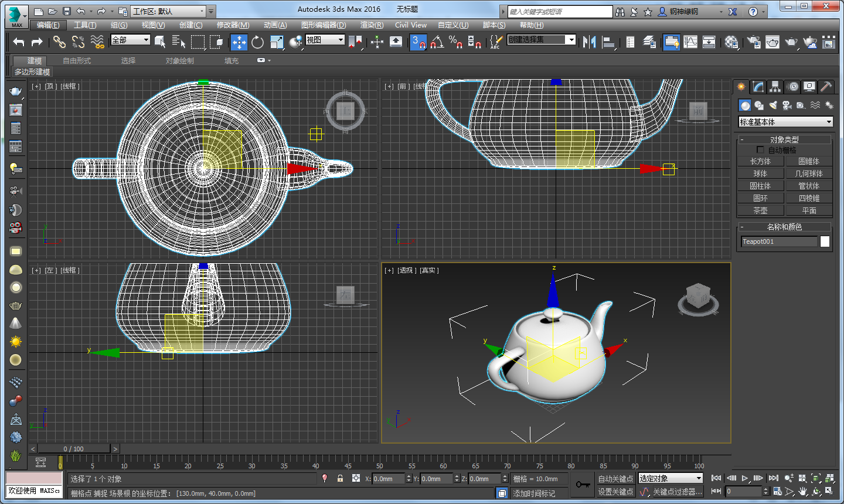Activate the Select and Rotate tool

coord(257,42)
